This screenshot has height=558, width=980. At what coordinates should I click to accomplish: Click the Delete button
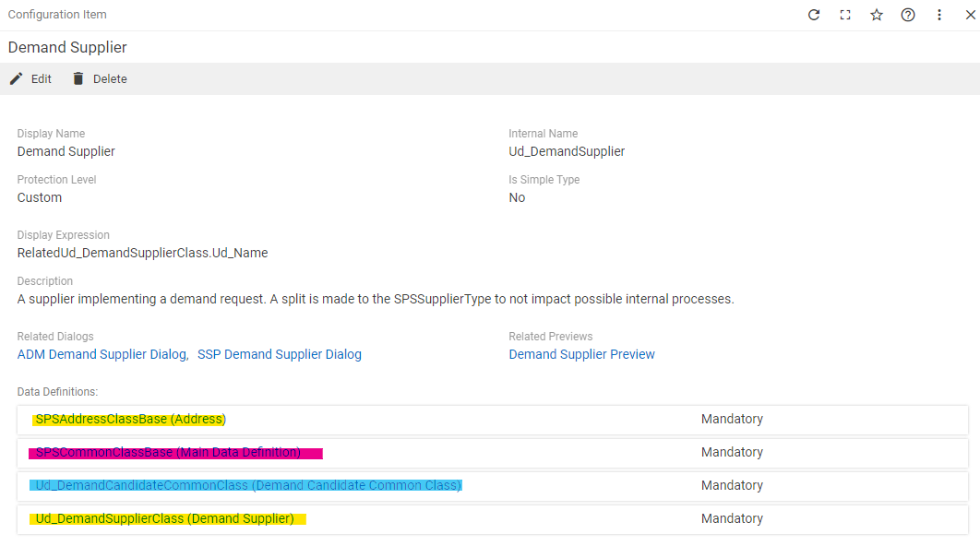(100, 78)
